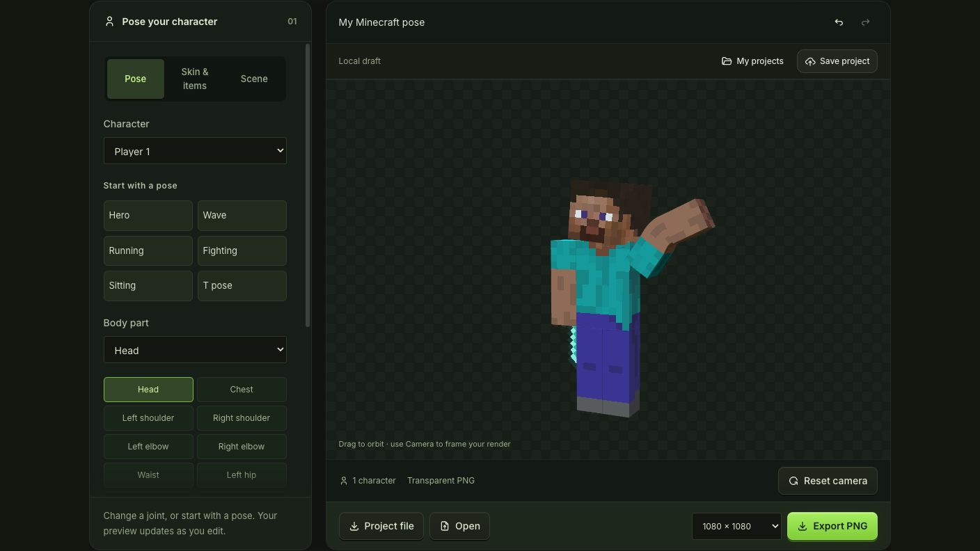Click the Start with a pose heading
980x551 pixels.
(141, 186)
